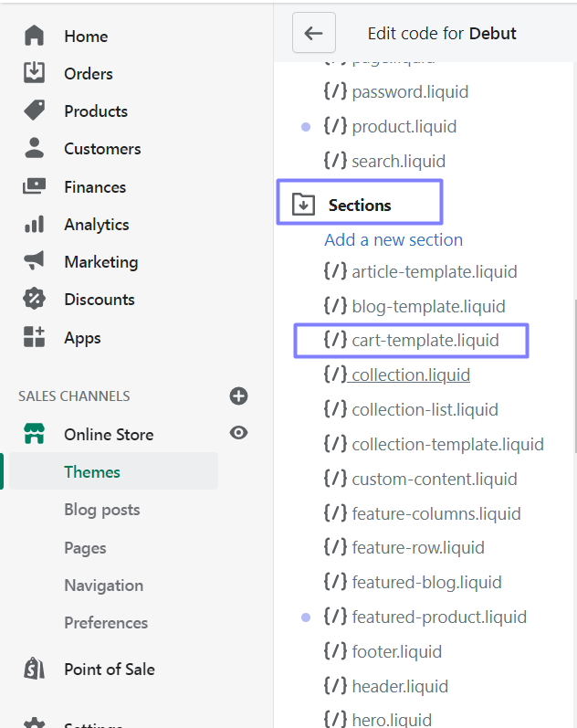Image resolution: width=577 pixels, height=728 pixels.
Task: Open the Analytics menu item
Action: pyautogui.click(x=97, y=225)
